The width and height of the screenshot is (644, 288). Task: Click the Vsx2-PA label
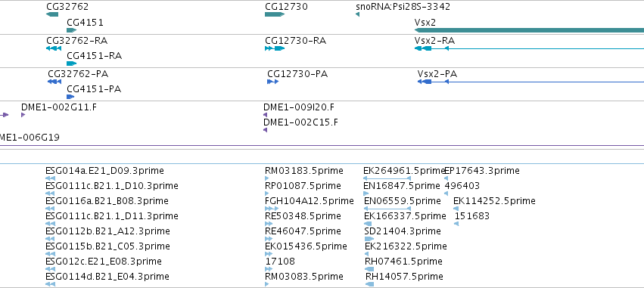(437, 74)
